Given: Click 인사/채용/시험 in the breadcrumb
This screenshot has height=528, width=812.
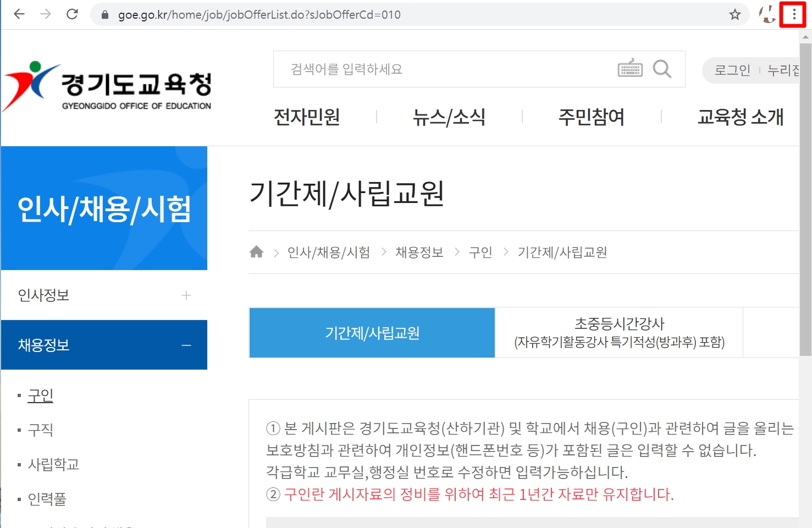Looking at the screenshot, I should coord(329,252).
